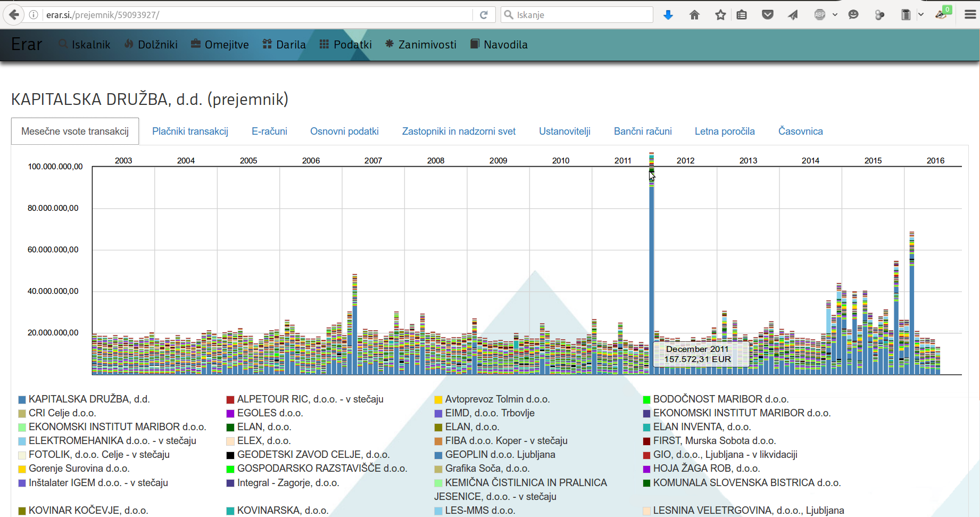Image resolution: width=980 pixels, height=517 pixels.
Task: Select Mesečne vsote transakcij tab
Action: pos(75,132)
